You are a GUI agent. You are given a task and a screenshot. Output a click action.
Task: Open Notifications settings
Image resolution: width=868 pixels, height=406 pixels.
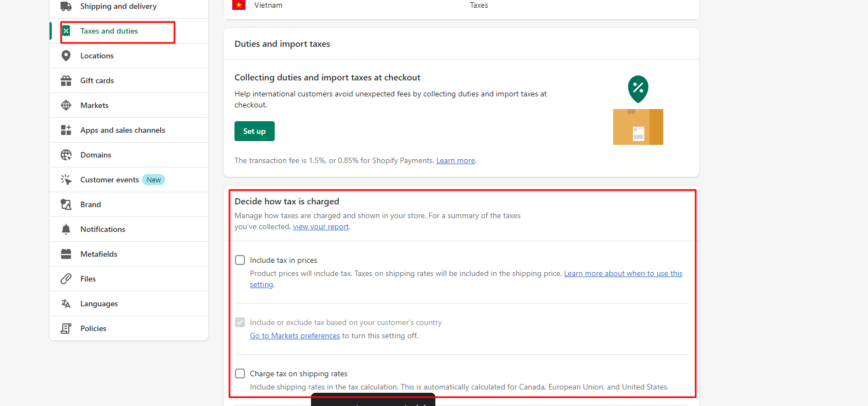(129, 229)
